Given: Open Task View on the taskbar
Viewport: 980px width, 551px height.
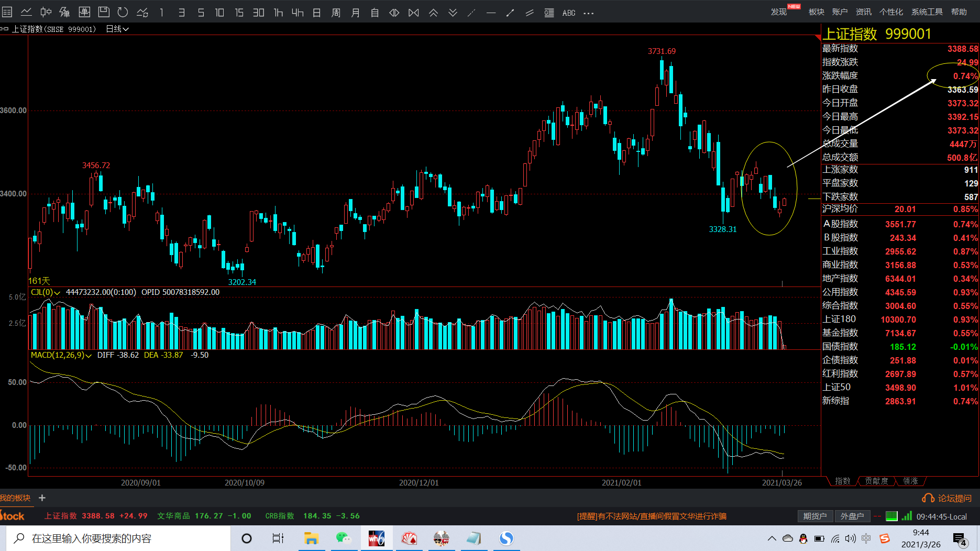Looking at the screenshot, I should 278,538.
